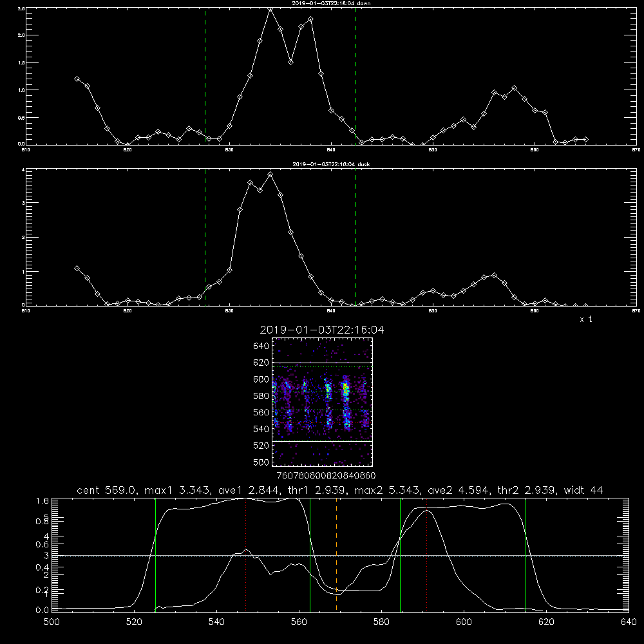Click the 'max1 3.343' value in the bottom plot title
The image size is (644, 644).
point(177,490)
